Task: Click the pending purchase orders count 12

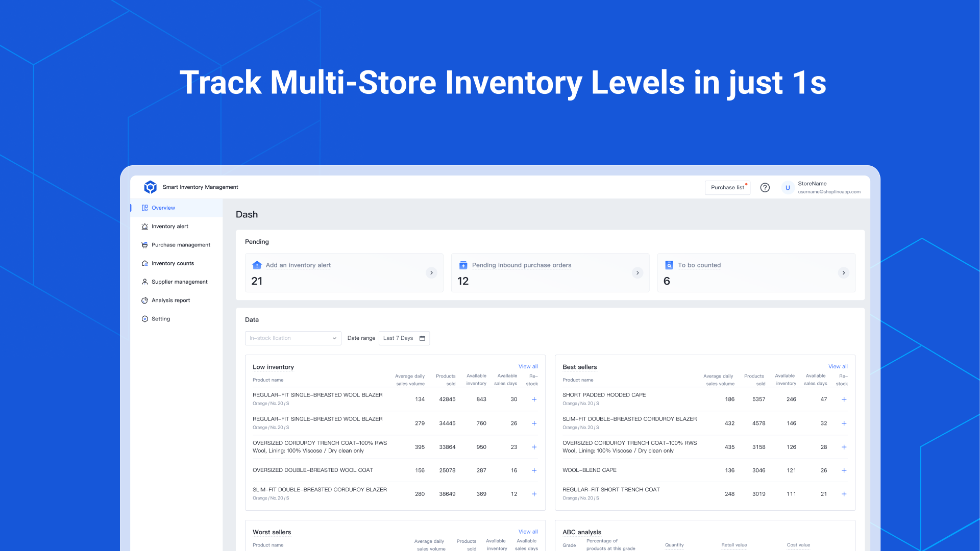Action: click(463, 281)
